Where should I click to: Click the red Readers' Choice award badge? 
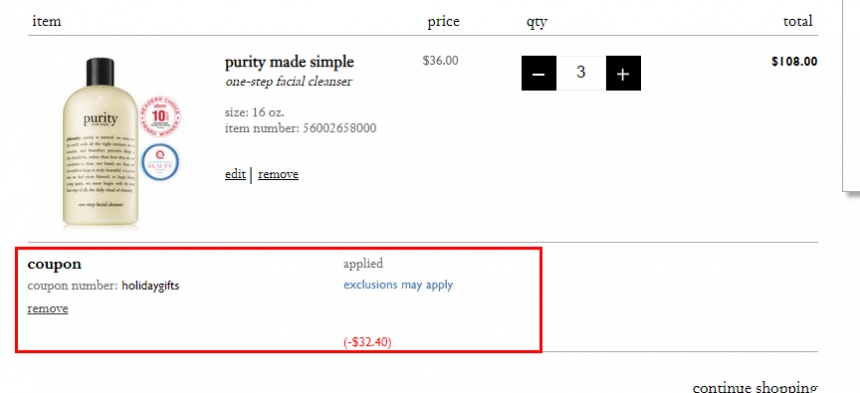(x=160, y=116)
